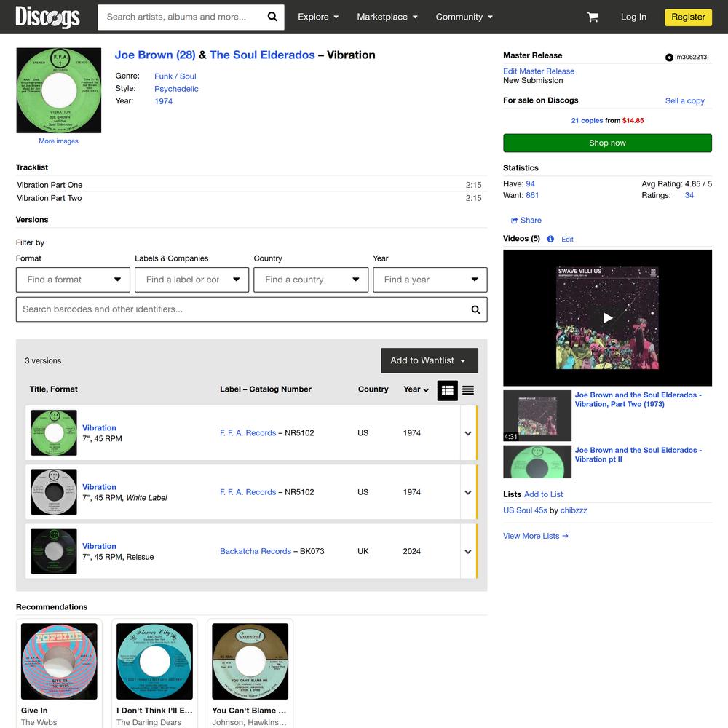Open The Soul Elderados artist link
The image size is (728, 728).
tap(262, 55)
